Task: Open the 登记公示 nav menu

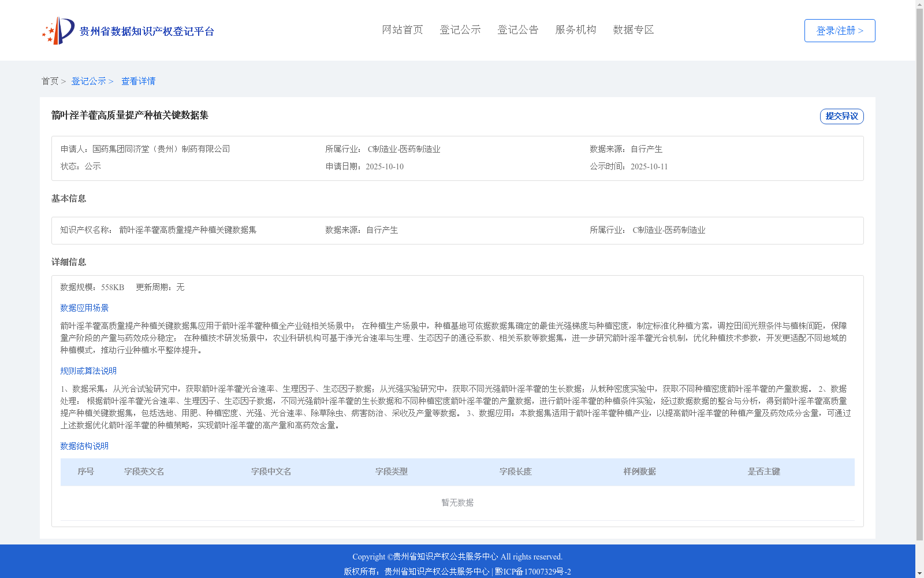Action: point(460,29)
